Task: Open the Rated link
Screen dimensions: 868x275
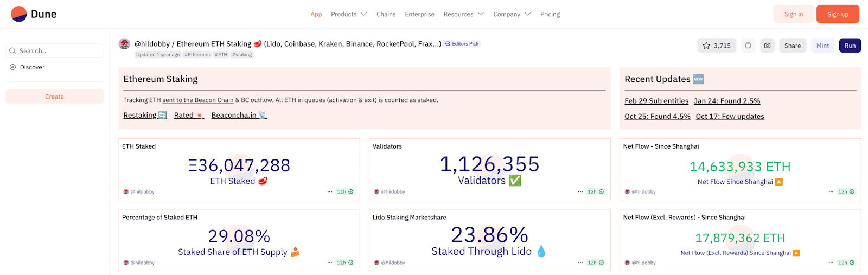Action: [189, 115]
